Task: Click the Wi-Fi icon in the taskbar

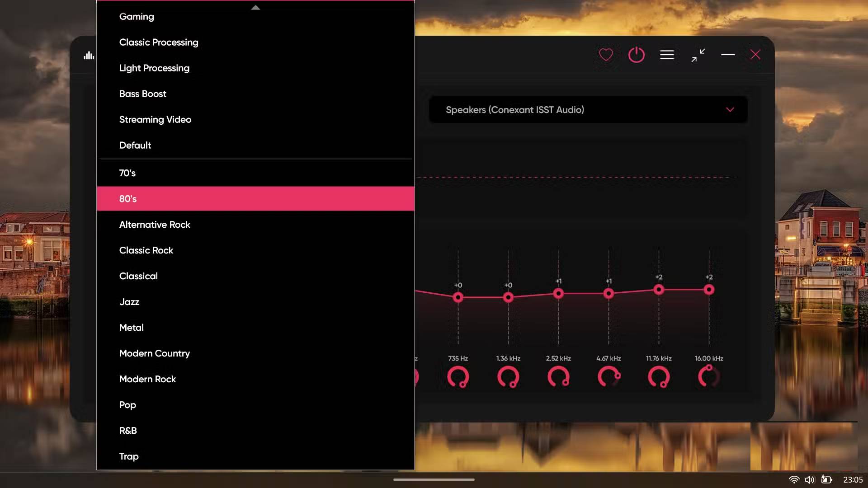Action: pos(794,479)
